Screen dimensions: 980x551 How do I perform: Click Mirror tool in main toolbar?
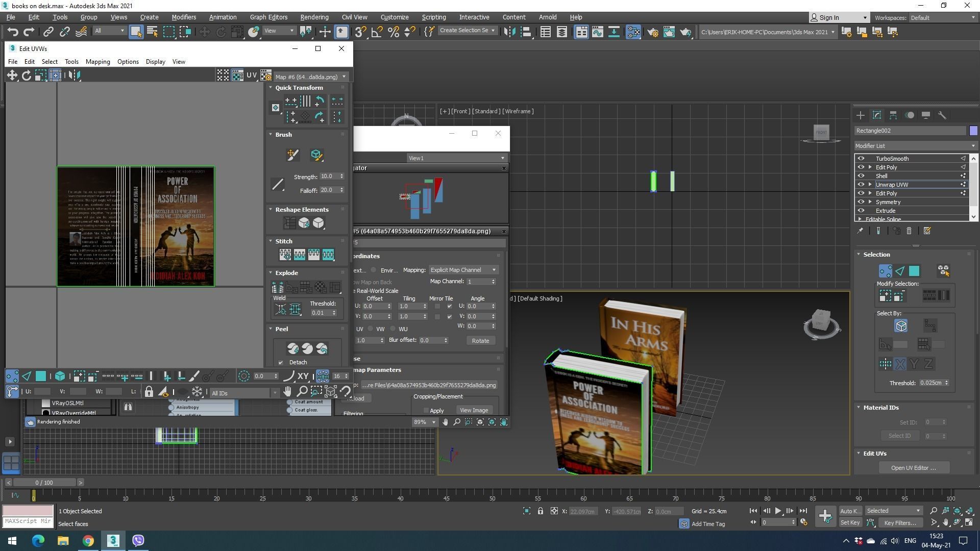509,32
